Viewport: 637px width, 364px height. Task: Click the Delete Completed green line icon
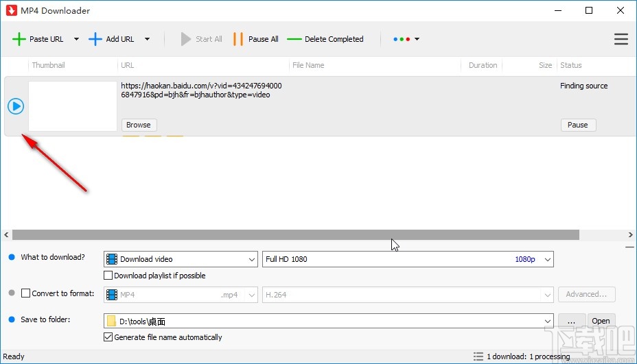(294, 39)
